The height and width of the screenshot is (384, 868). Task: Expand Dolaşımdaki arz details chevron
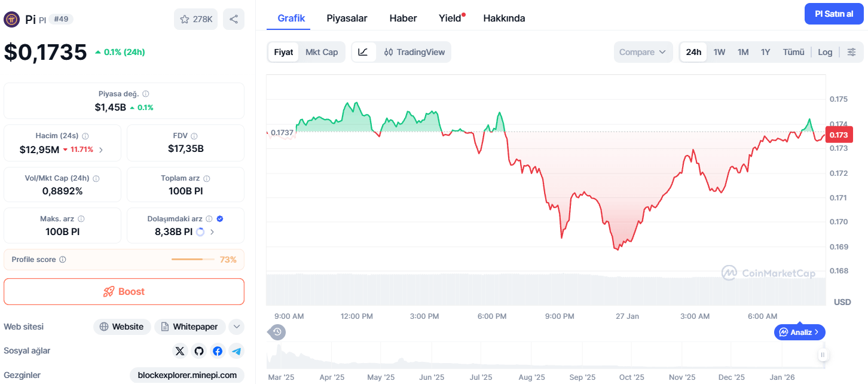coord(212,231)
